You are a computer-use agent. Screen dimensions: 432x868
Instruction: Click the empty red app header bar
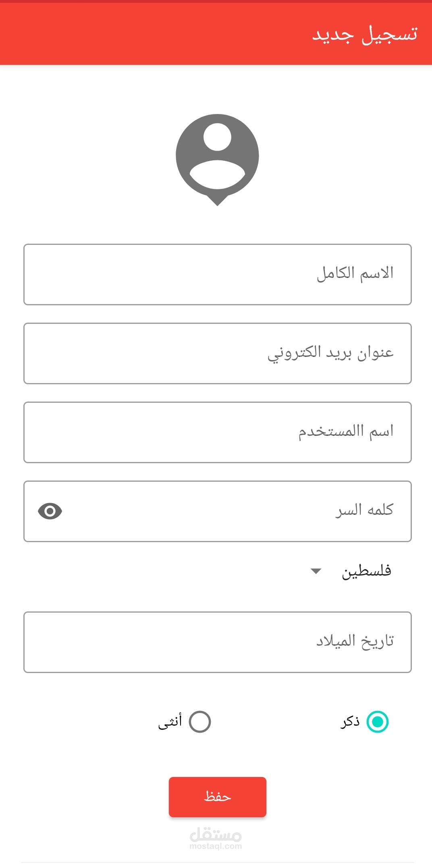tap(153, 34)
